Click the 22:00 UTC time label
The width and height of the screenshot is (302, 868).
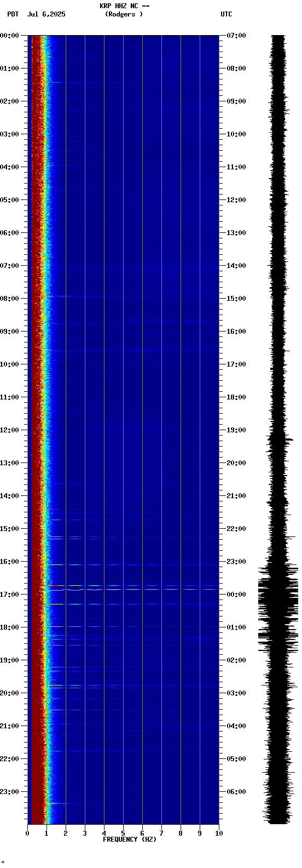(236, 529)
